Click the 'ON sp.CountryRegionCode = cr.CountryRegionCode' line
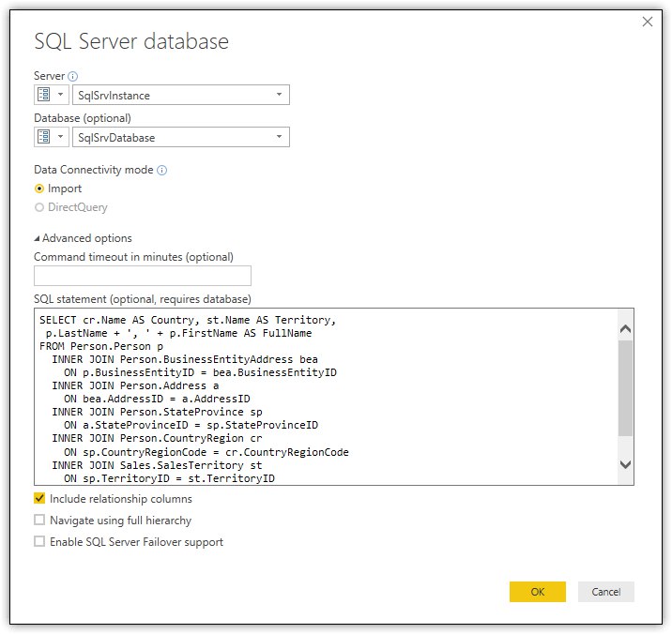This screenshot has width=672, height=634. click(x=206, y=452)
